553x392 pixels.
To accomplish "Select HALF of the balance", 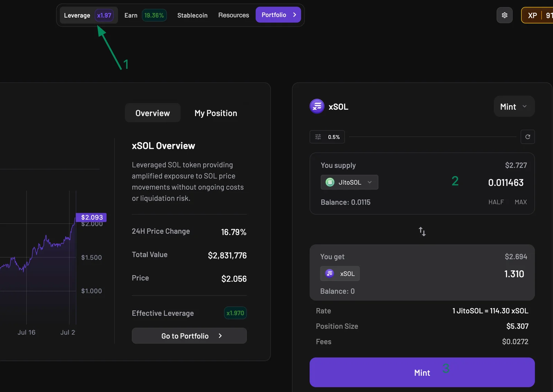I will click(x=496, y=202).
